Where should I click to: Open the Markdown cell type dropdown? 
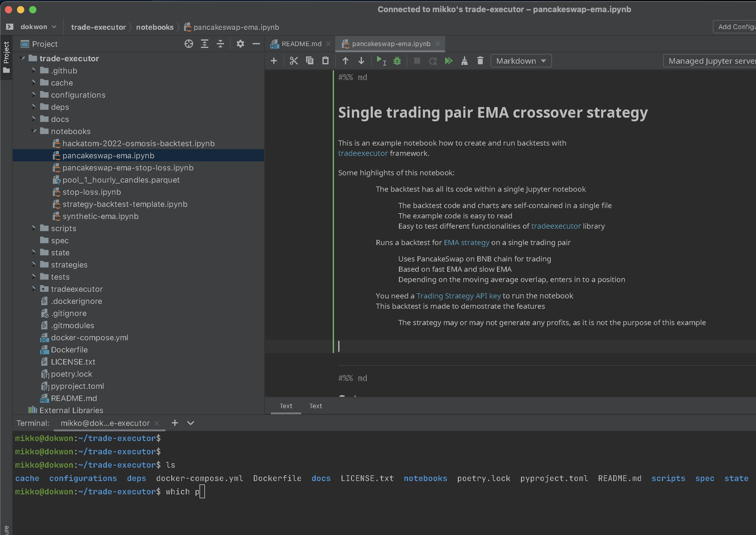coord(521,61)
